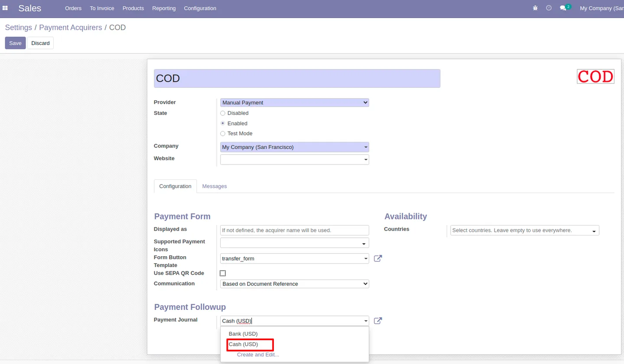Open the To Invoice menu
The height and width of the screenshot is (364, 624).
tap(102, 8)
